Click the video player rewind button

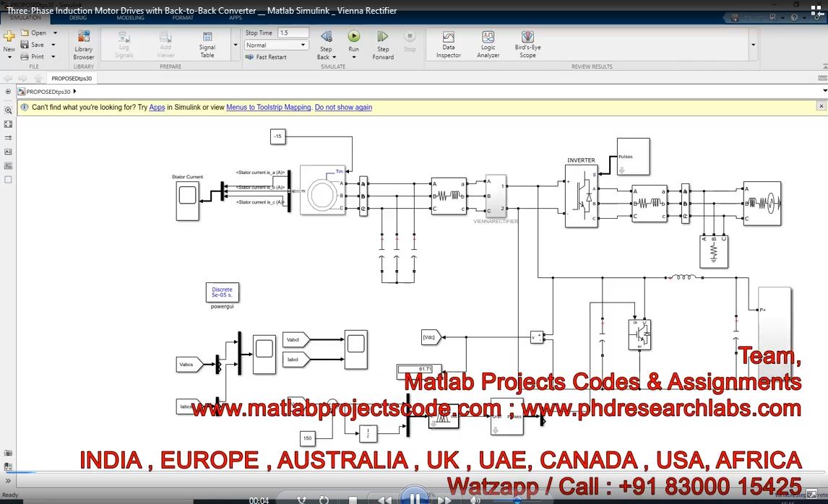pos(384,500)
